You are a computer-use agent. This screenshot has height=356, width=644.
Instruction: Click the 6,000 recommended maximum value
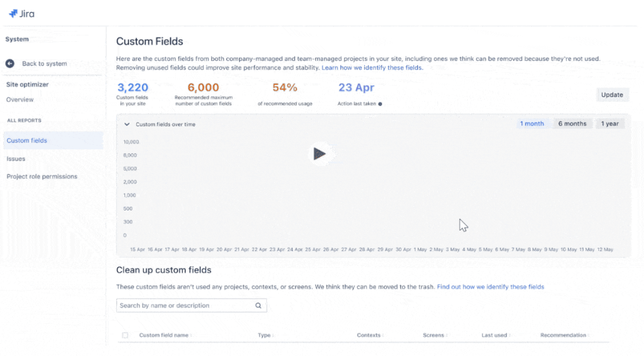point(203,88)
